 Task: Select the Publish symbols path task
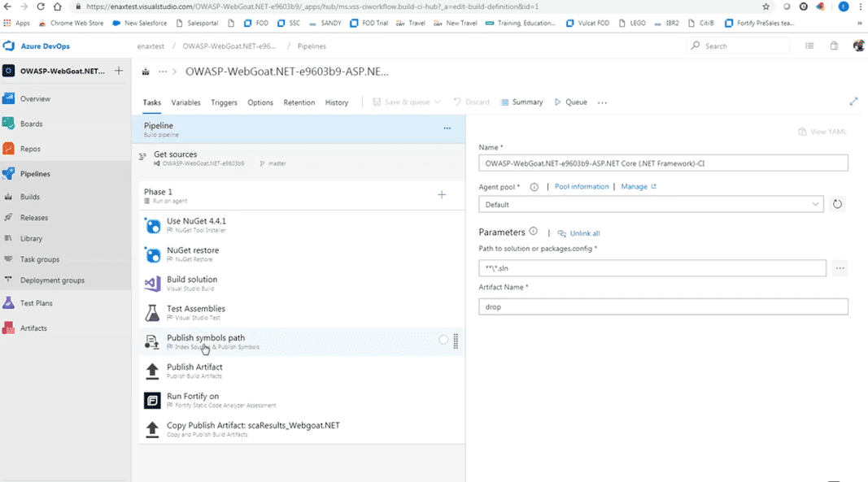(303, 342)
